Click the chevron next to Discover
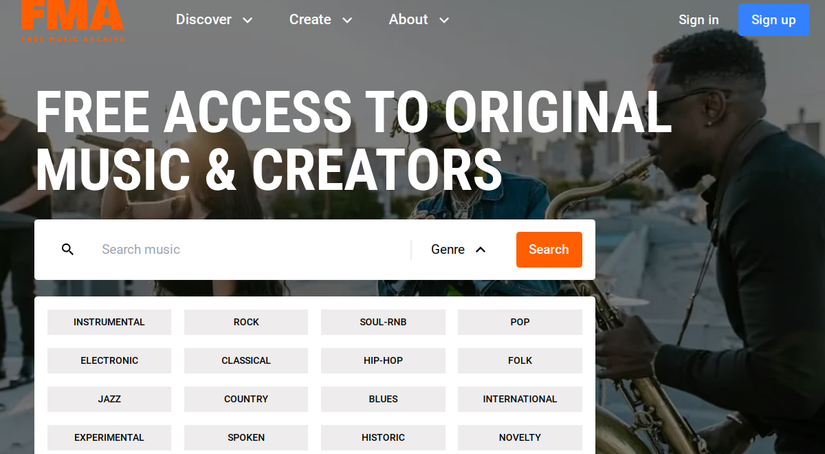This screenshot has width=825, height=454. pyautogui.click(x=247, y=21)
